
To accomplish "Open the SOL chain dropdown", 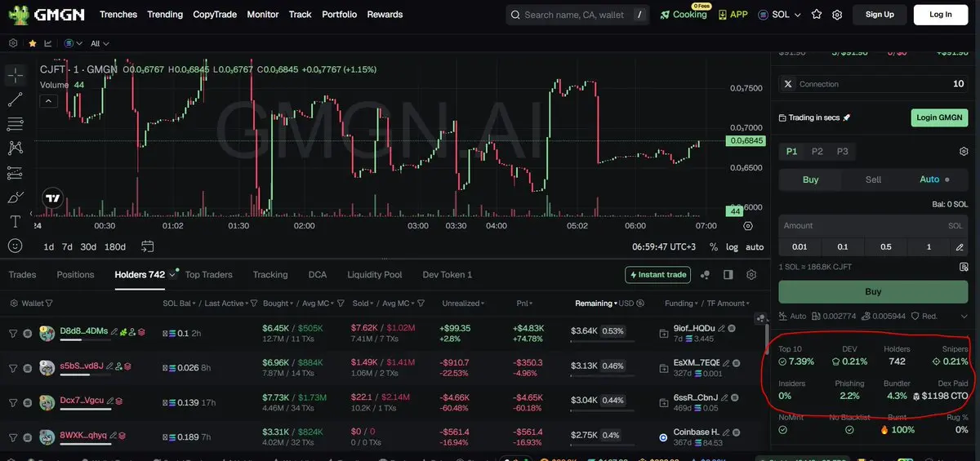I will click(780, 15).
